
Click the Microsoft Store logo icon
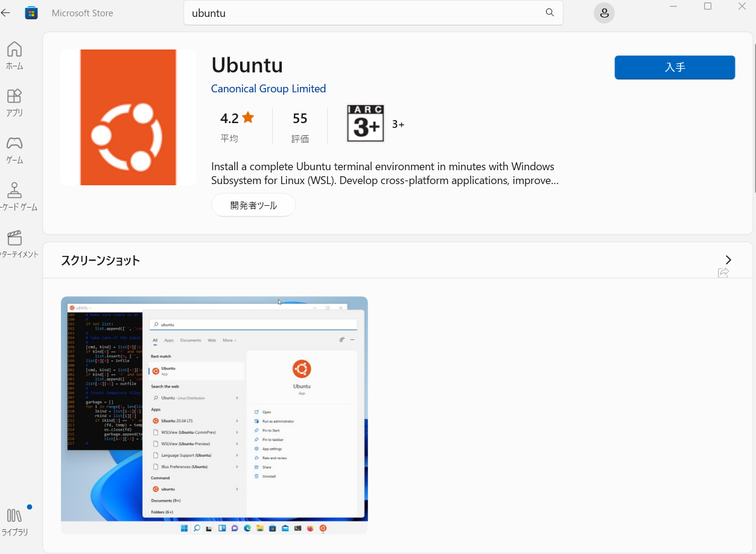coord(31,13)
